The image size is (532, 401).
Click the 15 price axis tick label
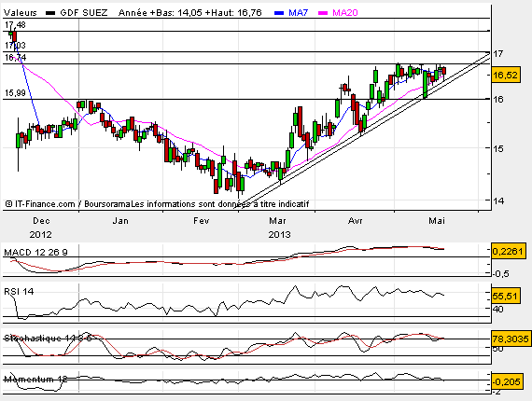click(498, 148)
